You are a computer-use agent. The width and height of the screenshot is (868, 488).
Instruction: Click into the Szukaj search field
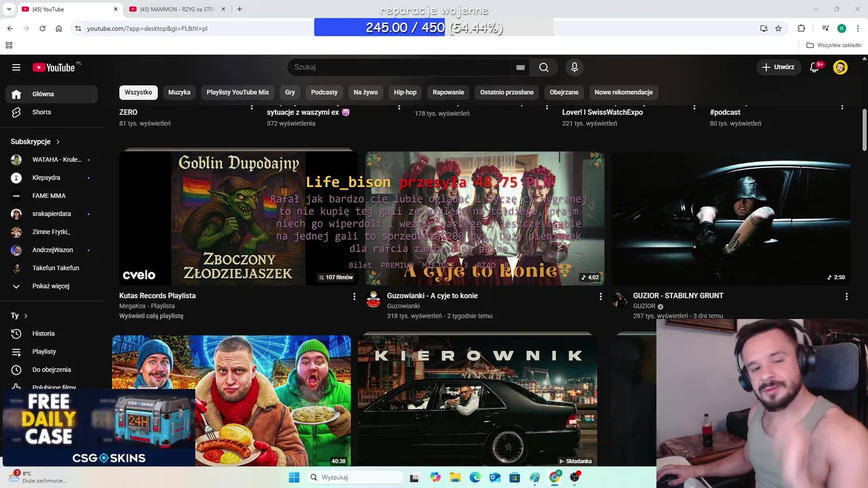tap(400, 67)
